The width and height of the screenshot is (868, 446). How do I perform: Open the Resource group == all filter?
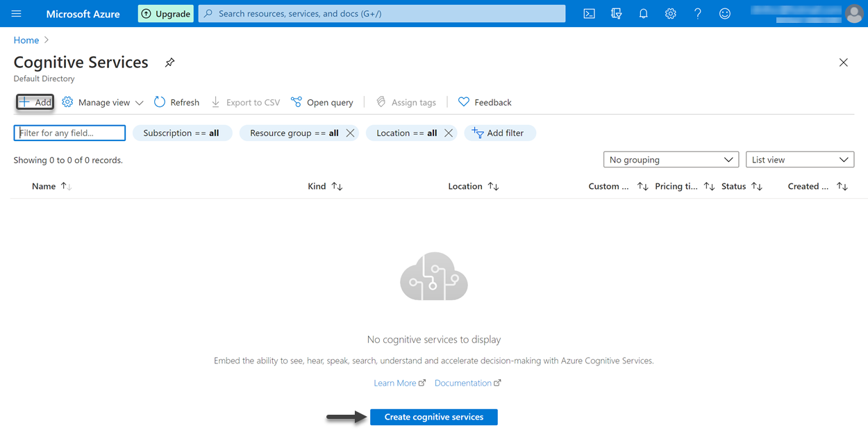coord(294,133)
